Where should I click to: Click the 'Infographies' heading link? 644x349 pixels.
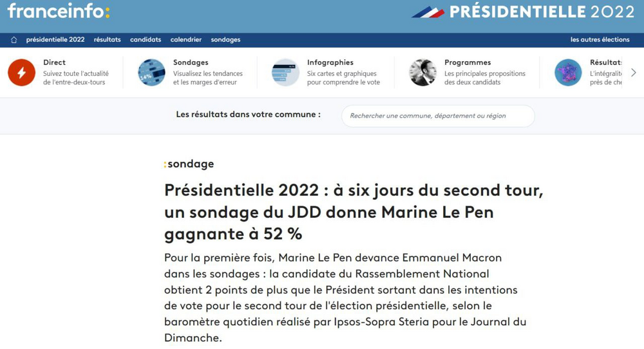click(330, 62)
